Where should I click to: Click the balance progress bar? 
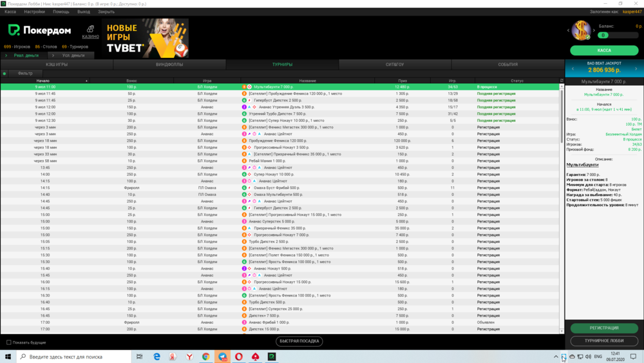[618, 35]
